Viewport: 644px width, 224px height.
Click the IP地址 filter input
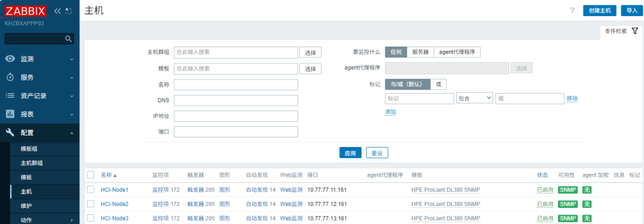point(236,116)
